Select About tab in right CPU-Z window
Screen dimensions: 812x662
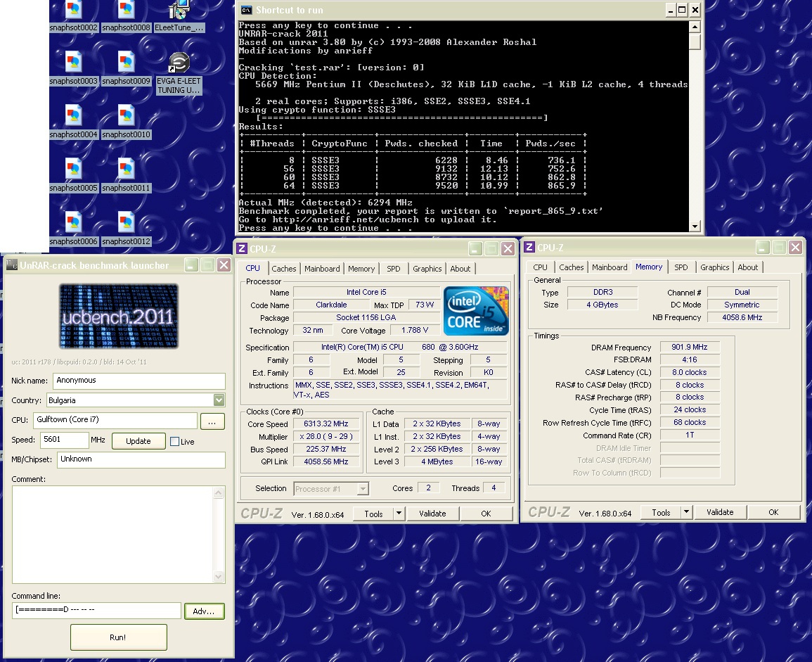coord(748,267)
